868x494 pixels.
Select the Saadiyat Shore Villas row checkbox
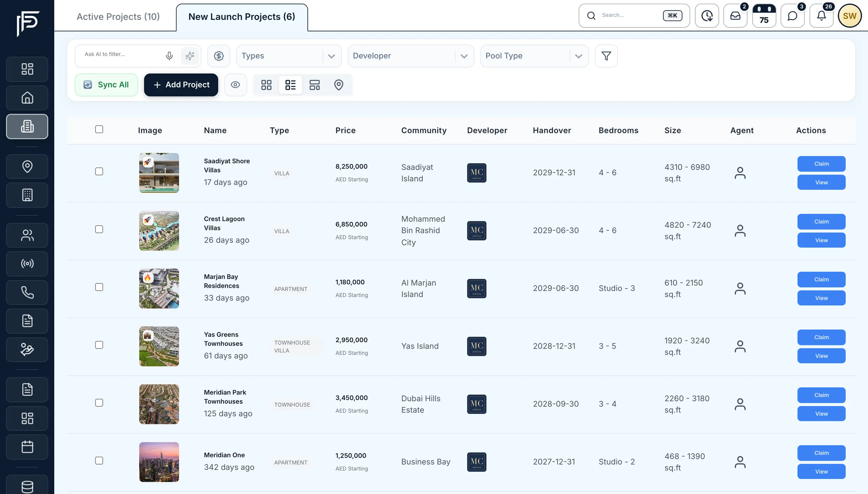(x=99, y=171)
